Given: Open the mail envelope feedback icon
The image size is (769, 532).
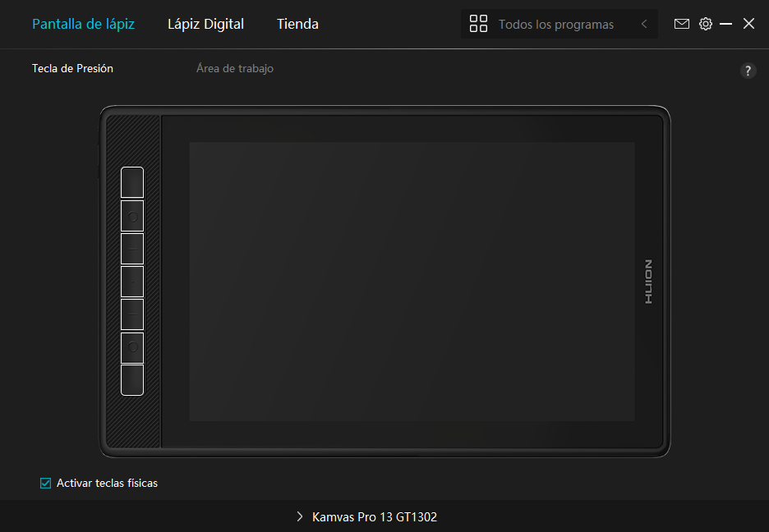Looking at the screenshot, I should 682,24.
